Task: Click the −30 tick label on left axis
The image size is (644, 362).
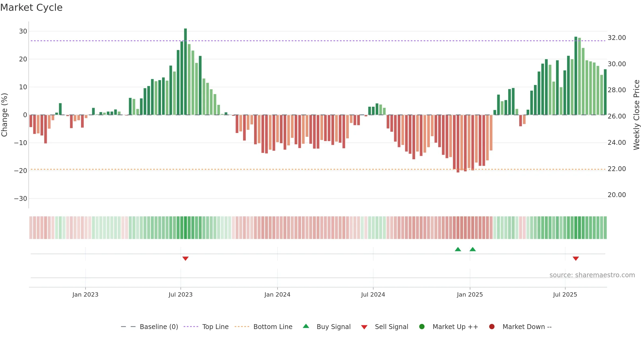Action: [x=21, y=199]
